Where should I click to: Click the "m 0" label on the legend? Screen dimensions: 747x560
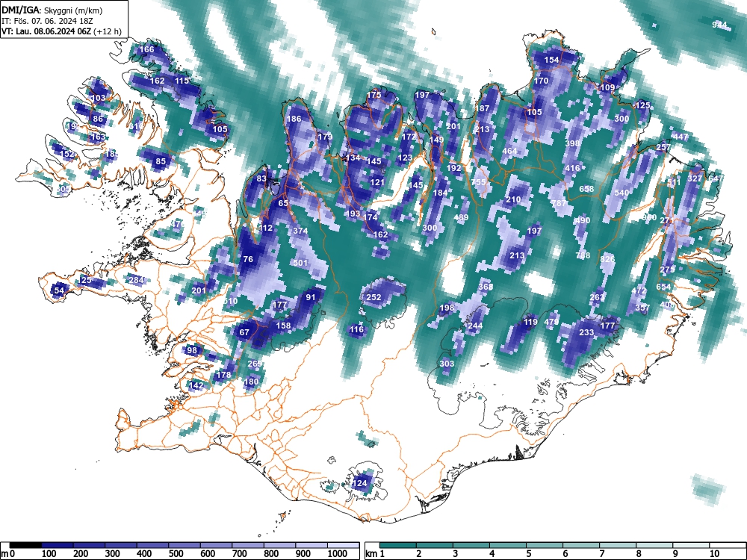click(x=7, y=554)
